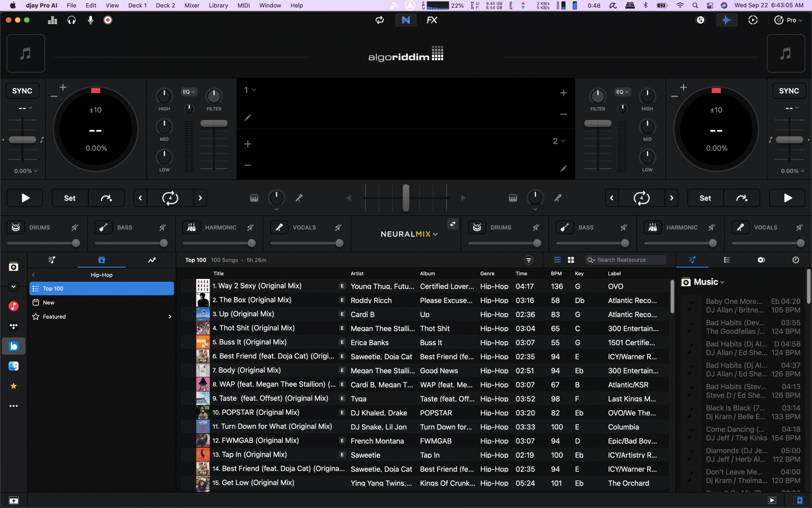Go back from Hip-Hop genre
Screen dimensions: 812x508
[33, 275]
